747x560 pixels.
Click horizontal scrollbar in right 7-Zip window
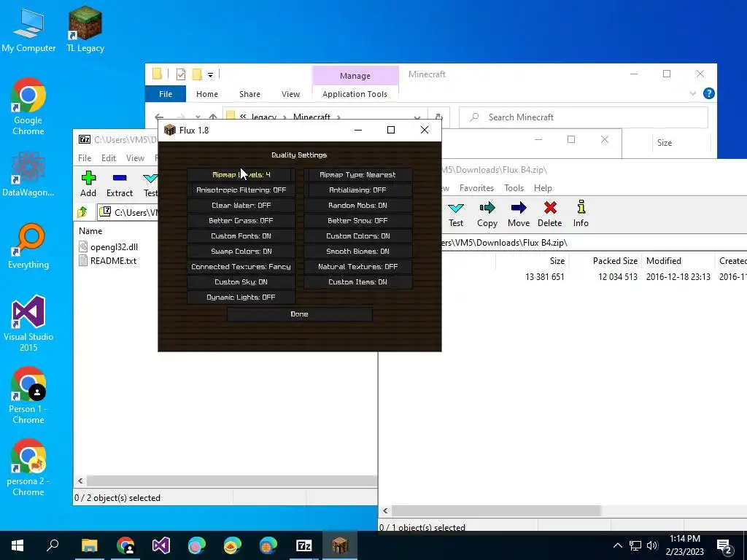coord(496,511)
